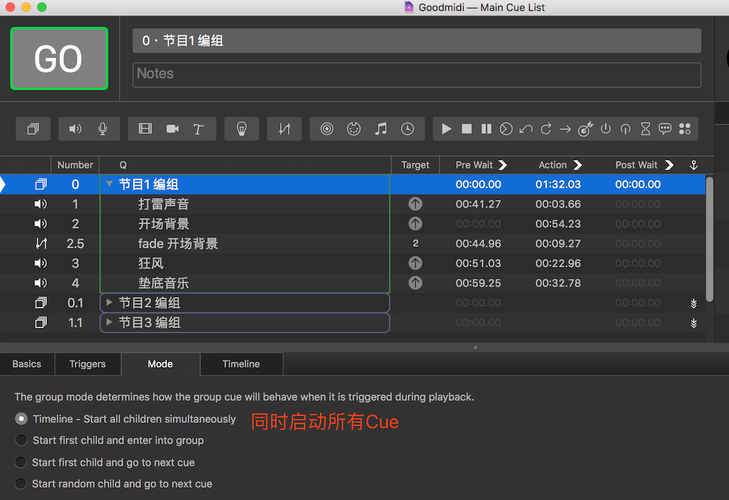The image size is (729, 500).
Task: Add a Mic cue from toolbar
Action: 102,129
